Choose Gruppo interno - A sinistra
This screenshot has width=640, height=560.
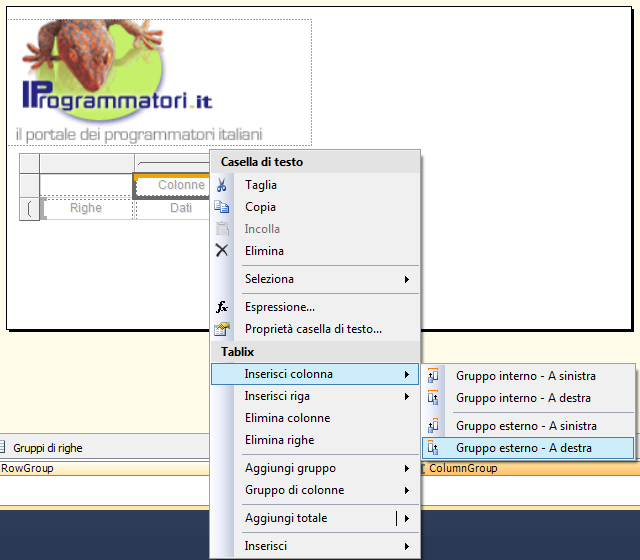(x=528, y=376)
